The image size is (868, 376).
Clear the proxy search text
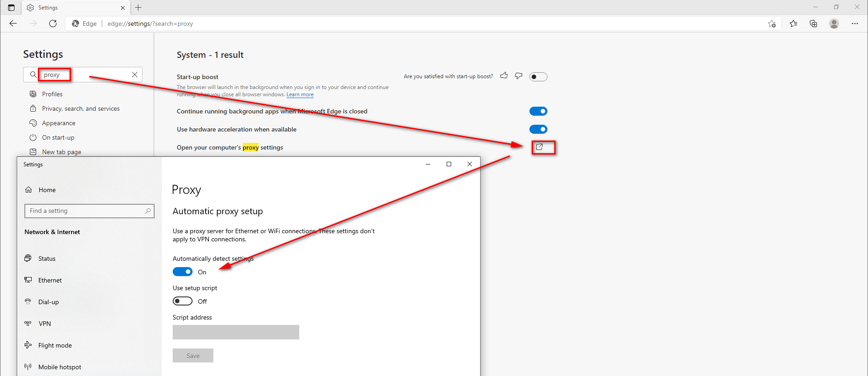[135, 75]
